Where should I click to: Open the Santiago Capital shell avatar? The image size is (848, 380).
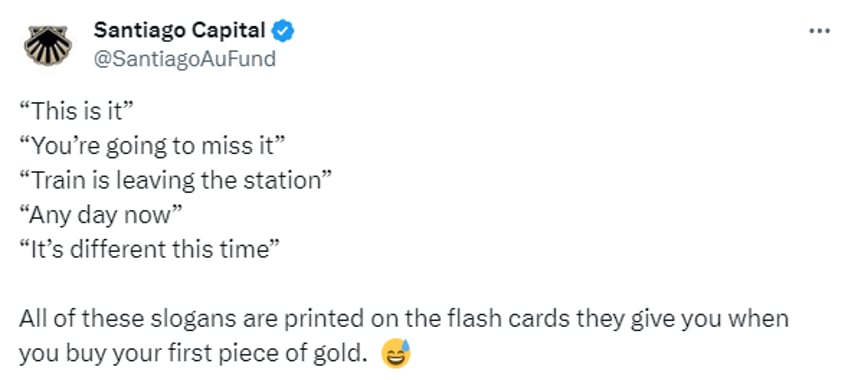tap(48, 45)
